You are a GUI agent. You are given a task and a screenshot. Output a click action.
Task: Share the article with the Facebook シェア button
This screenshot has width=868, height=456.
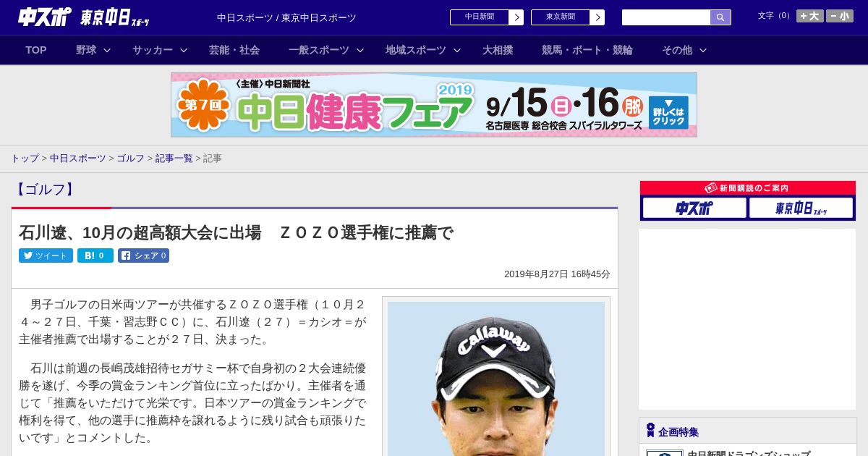143,256
